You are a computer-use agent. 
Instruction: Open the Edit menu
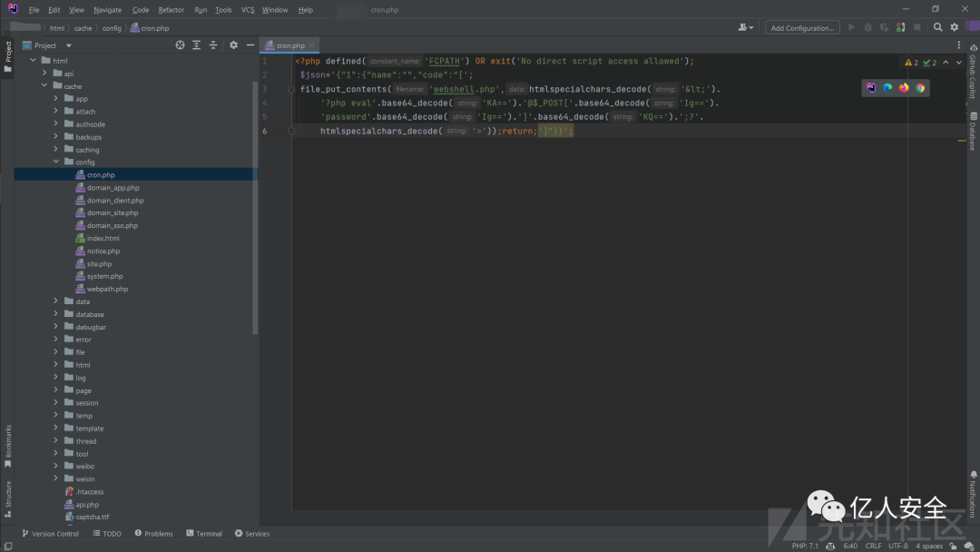tap(54, 10)
